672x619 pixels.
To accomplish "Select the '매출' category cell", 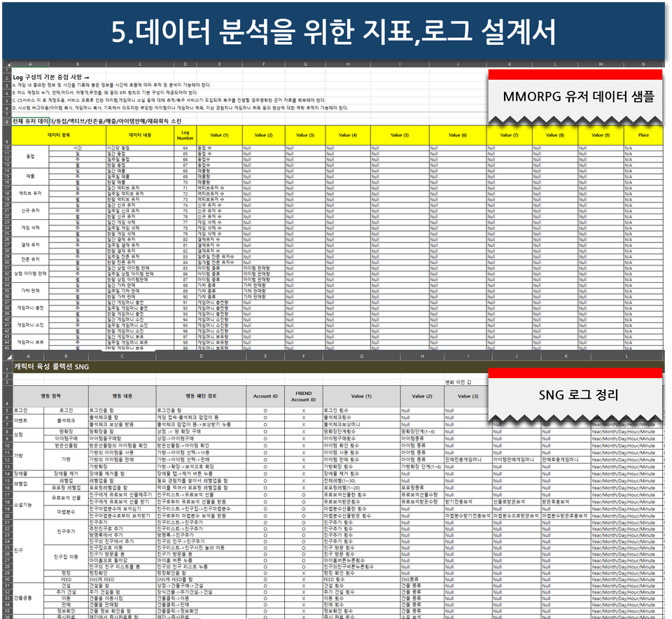I will tap(30, 176).
